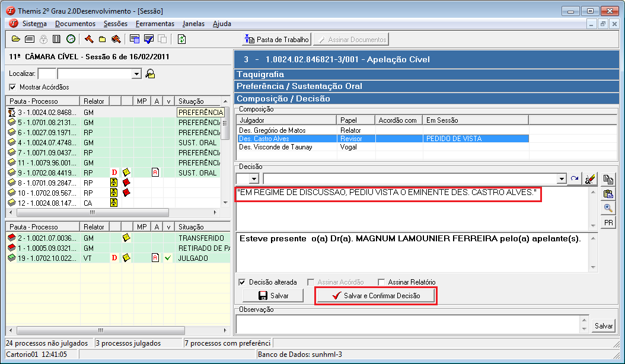Check the Assinar Relatório checkbox
Image resolution: width=625 pixels, height=364 pixels.
pos(381,282)
